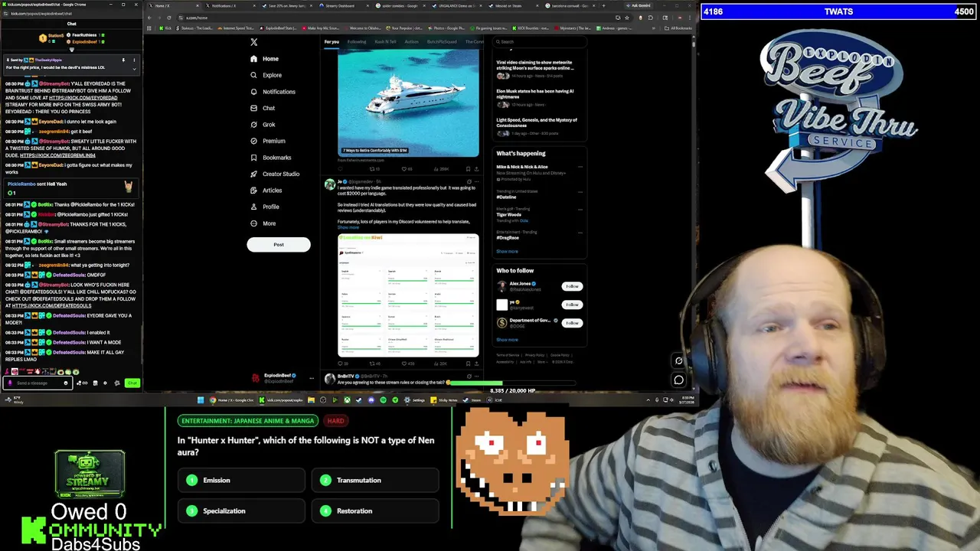The height and width of the screenshot is (551, 980).
Task: Select the For you tab
Action: tap(332, 41)
